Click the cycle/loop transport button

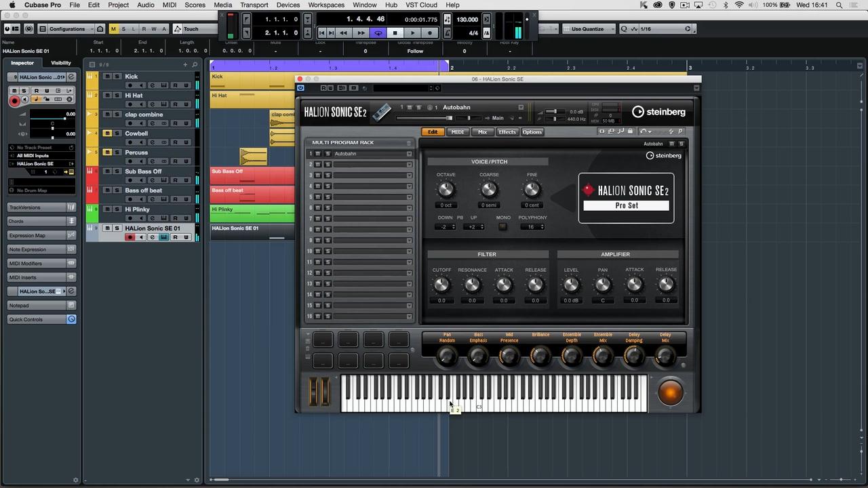point(378,33)
